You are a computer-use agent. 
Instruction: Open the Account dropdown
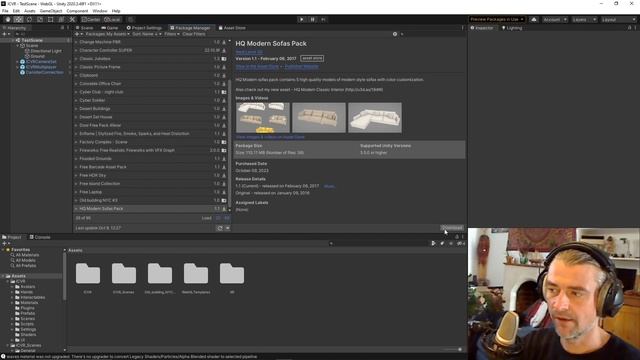click(554, 19)
